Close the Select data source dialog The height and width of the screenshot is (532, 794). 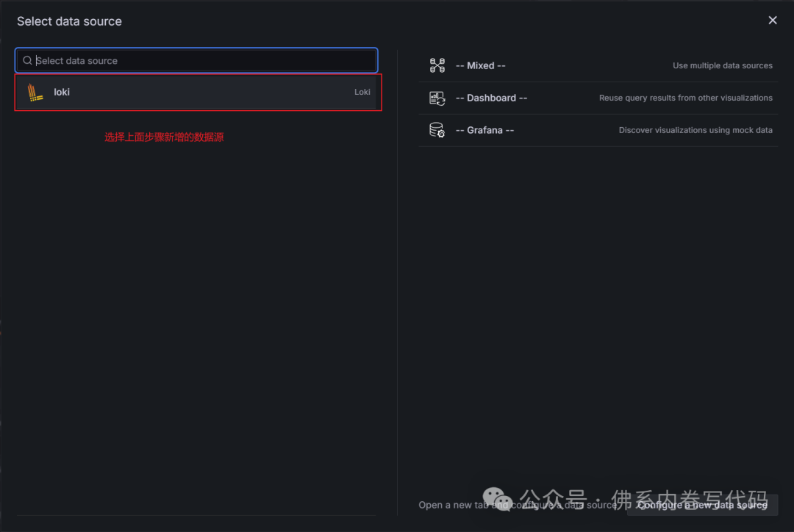coord(772,21)
